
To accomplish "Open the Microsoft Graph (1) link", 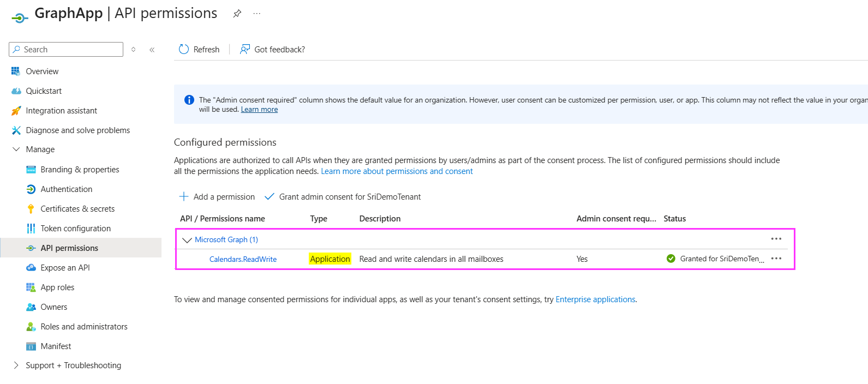I will tap(226, 239).
